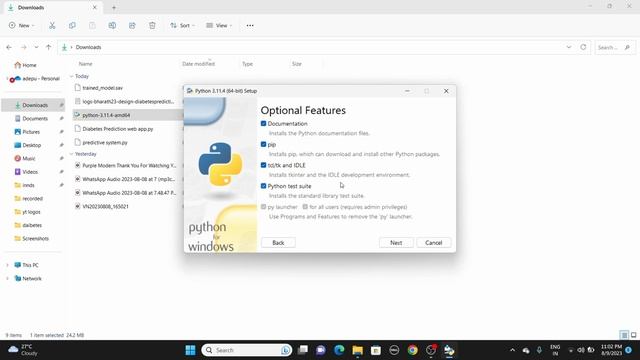640x360 pixels.
Task: Sort files by Name column header
Action: pos(85,64)
